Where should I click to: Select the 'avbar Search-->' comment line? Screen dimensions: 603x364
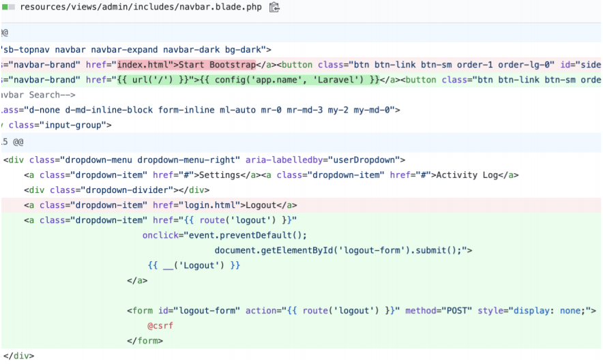point(38,95)
